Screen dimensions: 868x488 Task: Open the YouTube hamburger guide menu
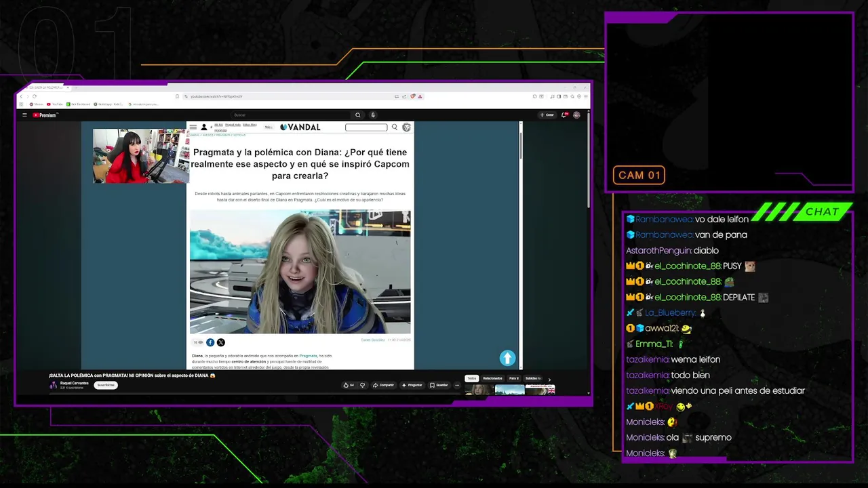click(24, 115)
